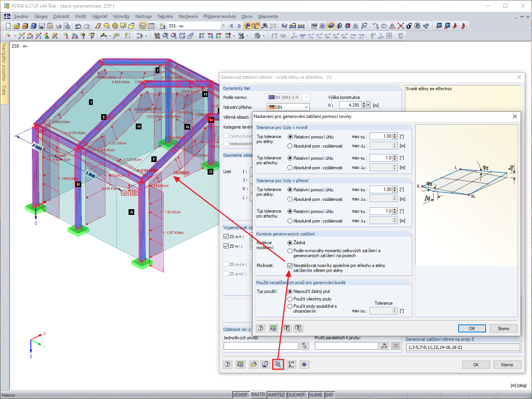Viewport: 532px width, 399px height.
Task: Click the N internal force icon
Action: [302, 36]
